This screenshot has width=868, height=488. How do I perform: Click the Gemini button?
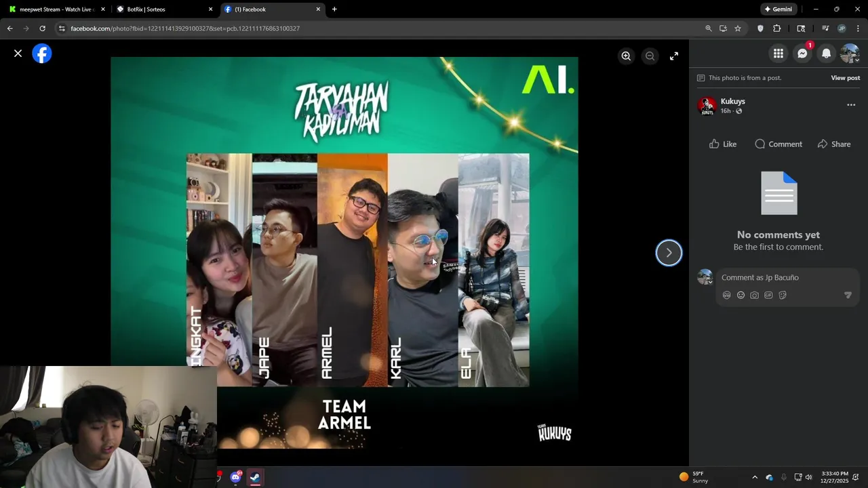(778, 9)
